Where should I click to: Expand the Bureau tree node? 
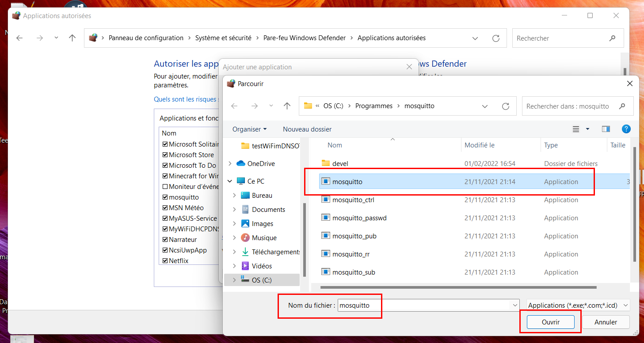click(x=234, y=195)
